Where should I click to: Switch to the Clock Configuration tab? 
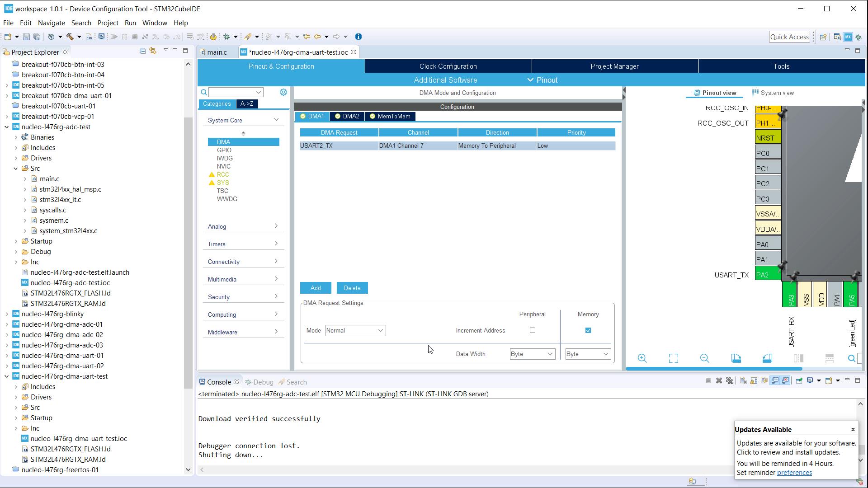[x=448, y=66]
